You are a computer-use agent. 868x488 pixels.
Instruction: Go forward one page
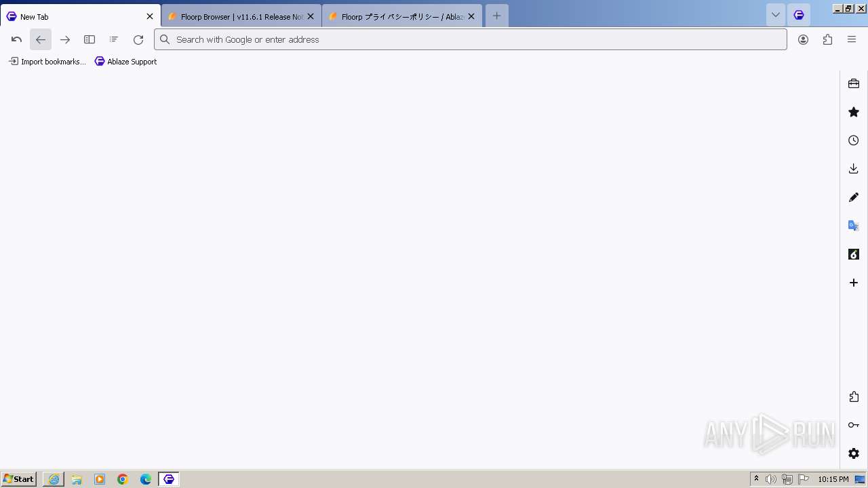pos(65,39)
